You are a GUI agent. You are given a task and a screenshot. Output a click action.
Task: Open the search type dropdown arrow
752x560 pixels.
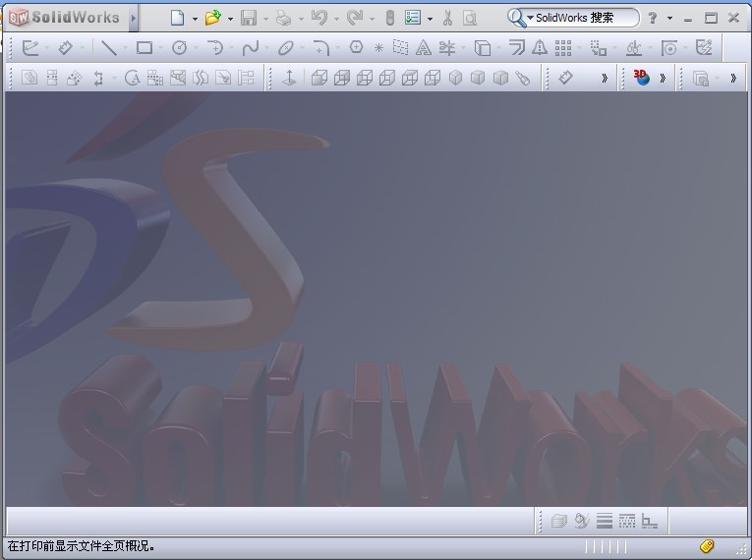[530, 18]
